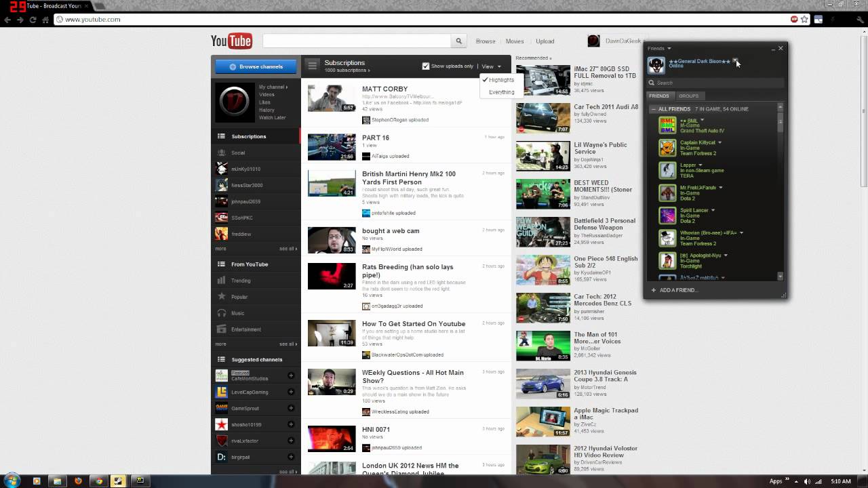This screenshot has width=868, height=488.
Task: Add birgirpall channel with plus icon
Action: tap(291, 457)
